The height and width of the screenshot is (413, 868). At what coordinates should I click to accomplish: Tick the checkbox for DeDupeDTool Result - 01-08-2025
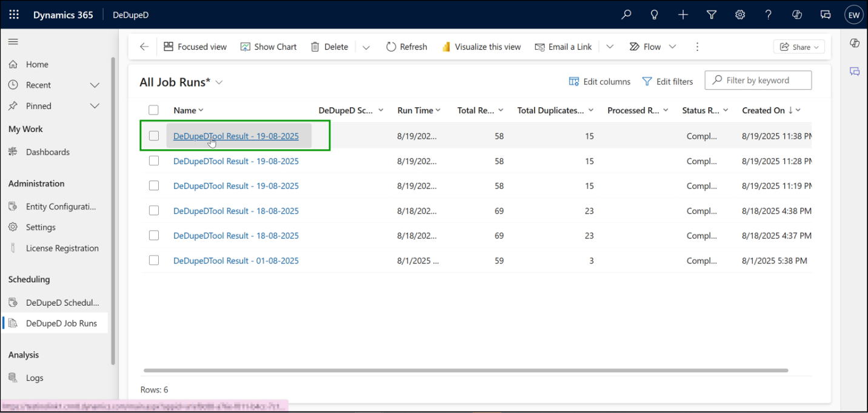153,260
